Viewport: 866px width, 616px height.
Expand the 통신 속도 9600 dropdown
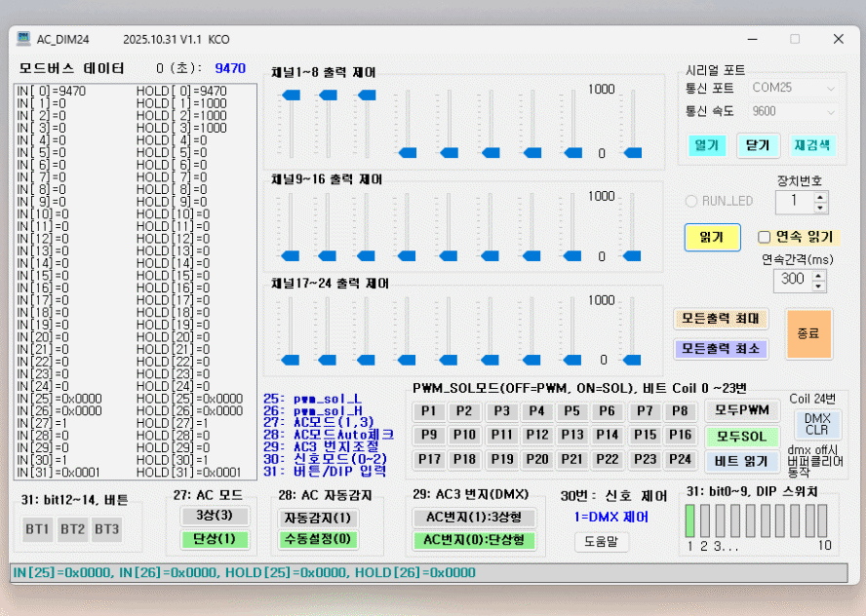click(x=793, y=111)
